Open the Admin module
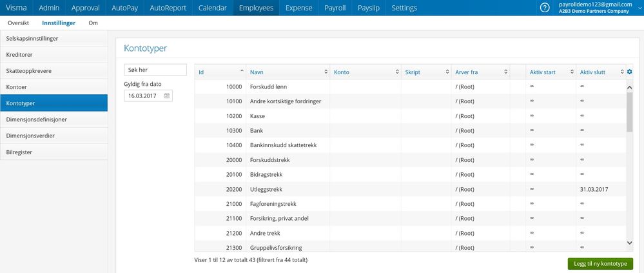644x273 pixels. (x=49, y=8)
